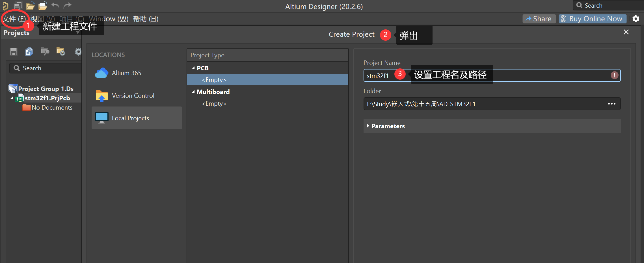Select Empty under Multiboard project type
The height and width of the screenshot is (263, 644).
pos(214,104)
